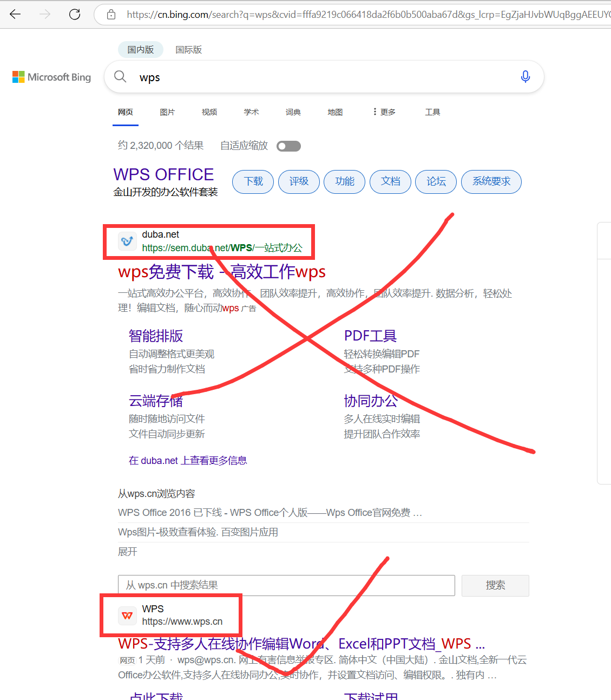Click the back navigation arrow
611x700 pixels.
click(x=16, y=14)
